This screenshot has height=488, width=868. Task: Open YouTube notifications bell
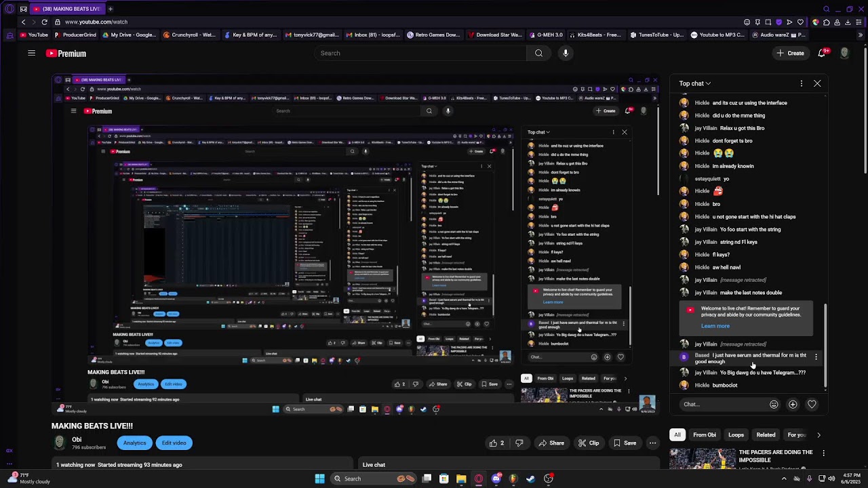(x=823, y=53)
